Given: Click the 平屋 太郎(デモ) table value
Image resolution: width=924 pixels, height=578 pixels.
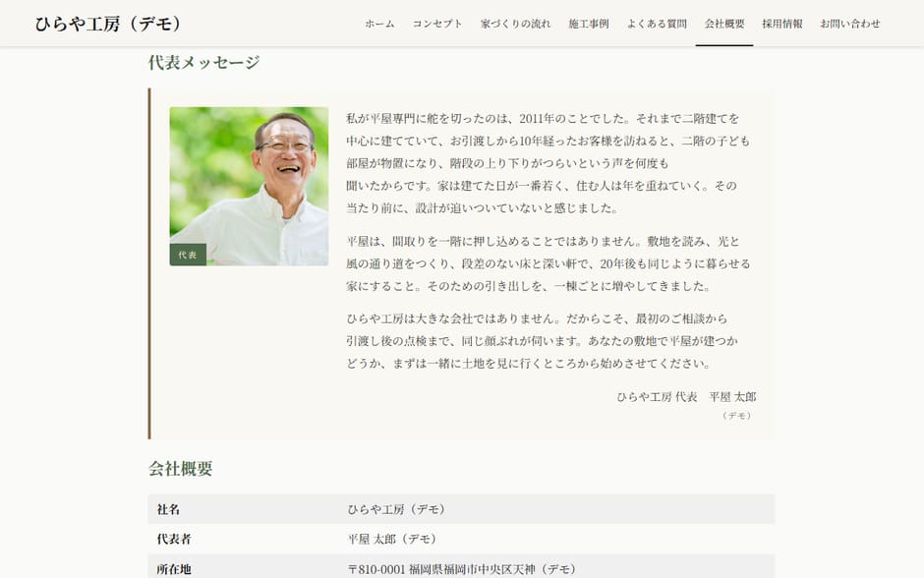Looking at the screenshot, I should pyautogui.click(x=393, y=539).
